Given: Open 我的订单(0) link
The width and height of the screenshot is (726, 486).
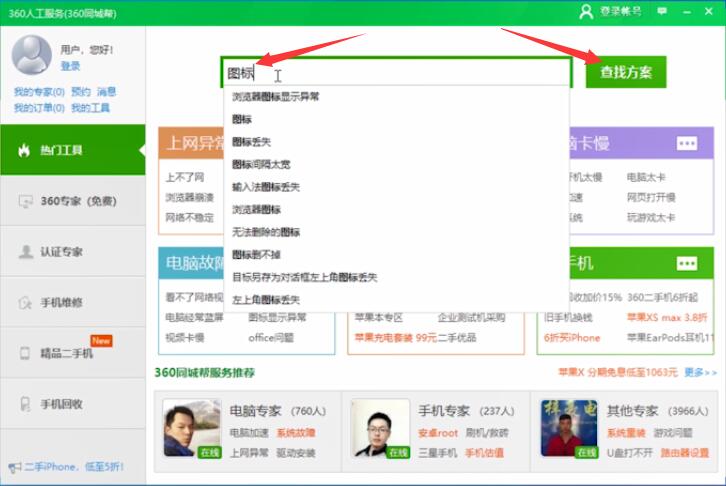Looking at the screenshot, I should point(39,108).
